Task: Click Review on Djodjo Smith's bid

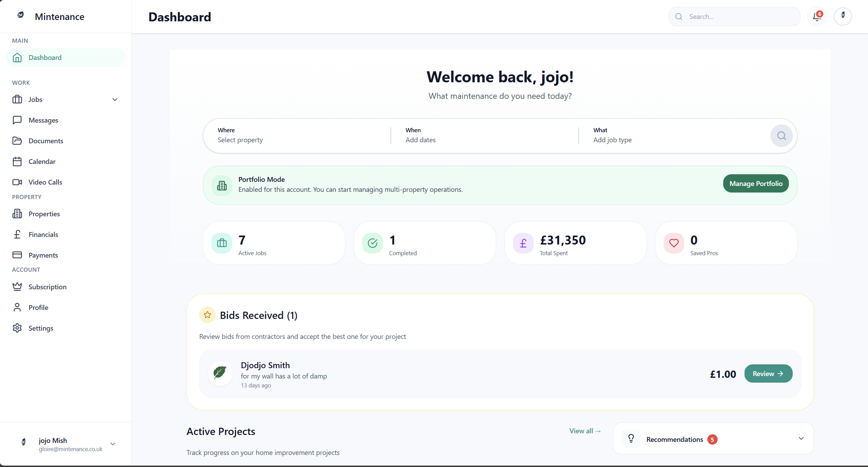Action: (768, 374)
